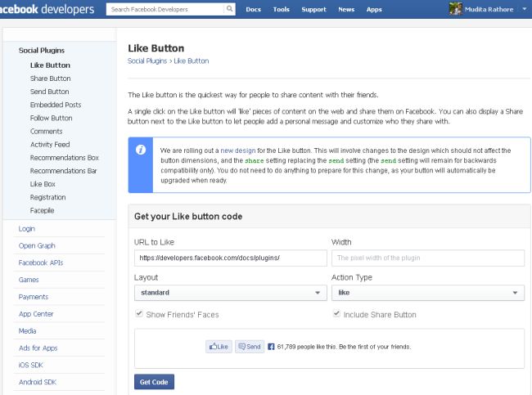Viewport: 532px width, 395px height.
Task: Open the Apps menu
Action: pyautogui.click(x=374, y=10)
